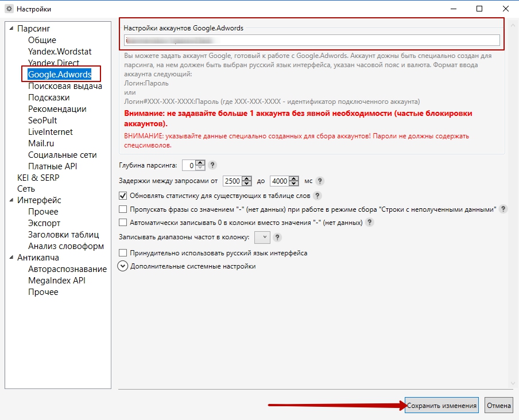
Task: Show help for Пропускать фразы option
Action: coord(503,209)
